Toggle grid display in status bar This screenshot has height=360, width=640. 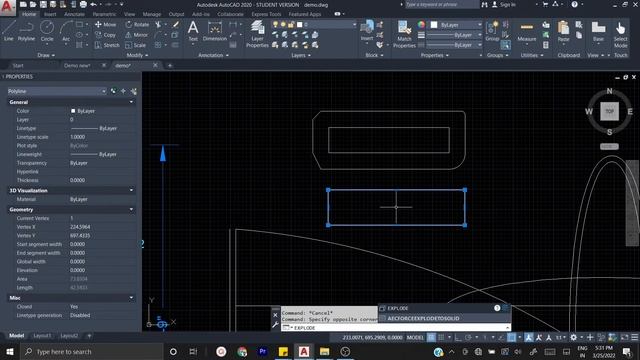[x=431, y=338]
